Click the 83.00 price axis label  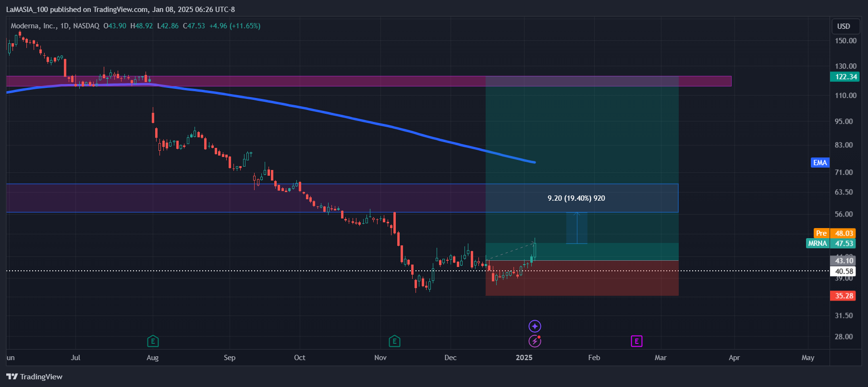[x=844, y=145]
